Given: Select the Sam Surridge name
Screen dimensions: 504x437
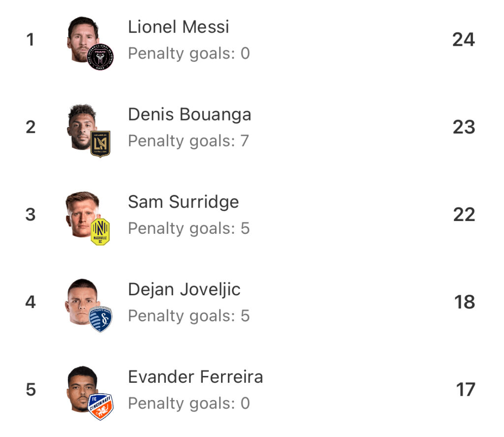Looking at the screenshot, I should coord(184,202).
